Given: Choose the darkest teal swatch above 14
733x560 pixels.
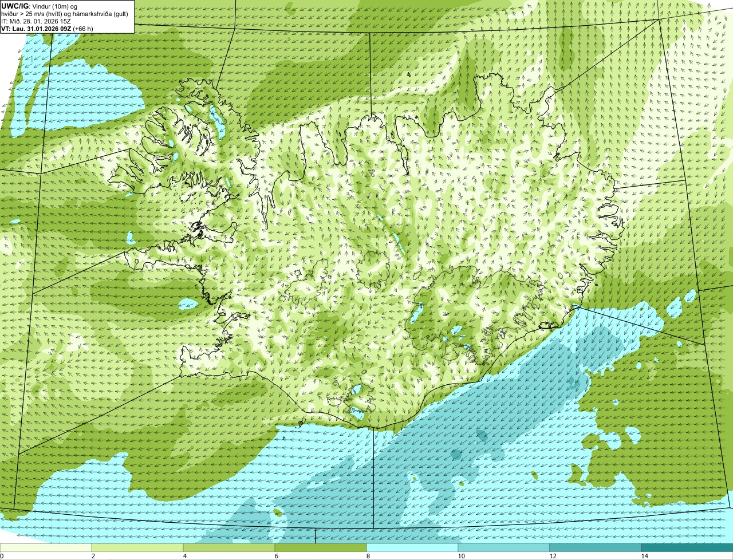Looking at the screenshot, I should point(687,548).
